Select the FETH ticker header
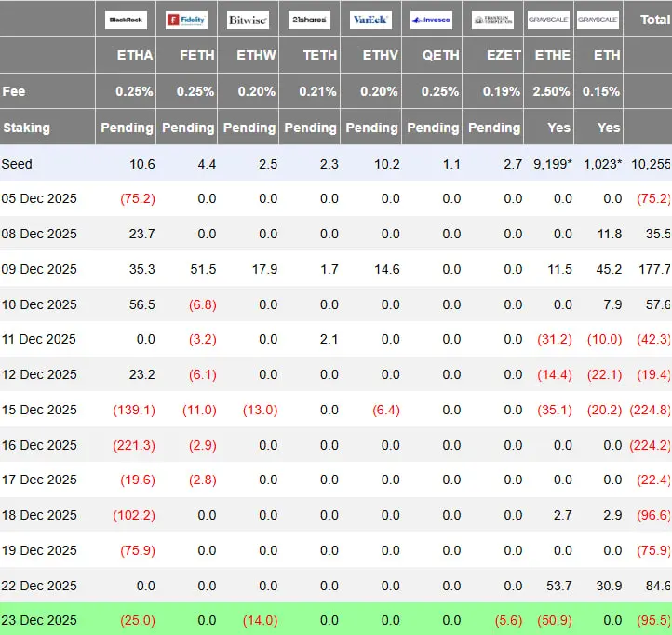The height and width of the screenshot is (635, 672). (x=196, y=55)
